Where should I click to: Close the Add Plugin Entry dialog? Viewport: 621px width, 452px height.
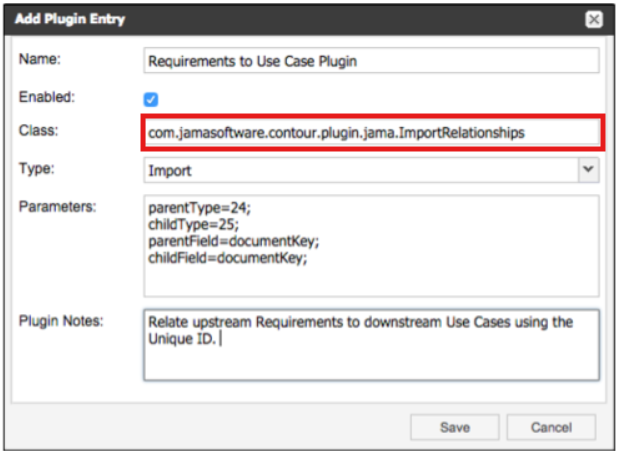point(594,19)
